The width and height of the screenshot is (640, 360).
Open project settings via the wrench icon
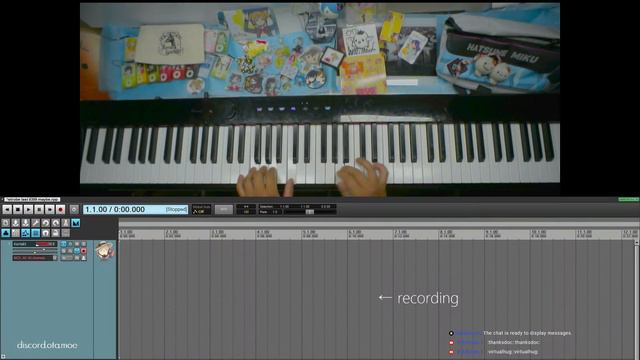tap(36, 223)
